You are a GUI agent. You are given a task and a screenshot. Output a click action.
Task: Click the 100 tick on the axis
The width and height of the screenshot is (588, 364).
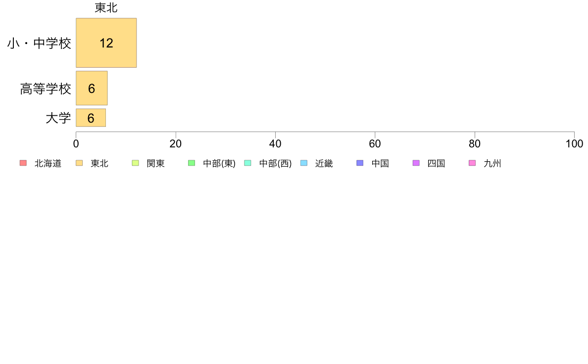pyautogui.click(x=574, y=143)
